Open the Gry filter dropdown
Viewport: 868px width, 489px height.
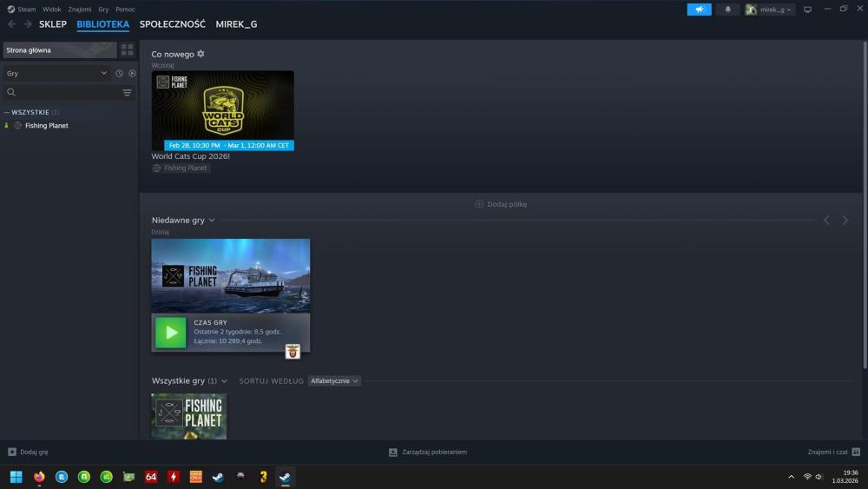[x=56, y=73]
